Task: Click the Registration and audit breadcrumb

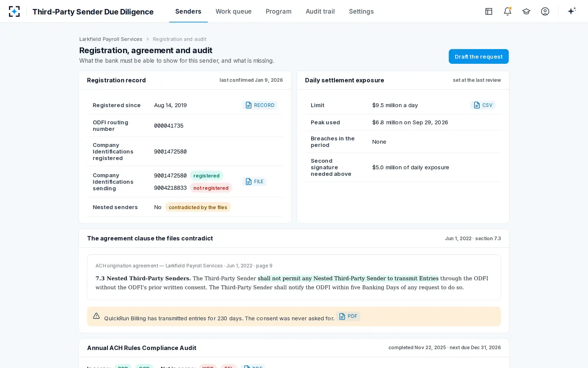Action: point(180,39)
